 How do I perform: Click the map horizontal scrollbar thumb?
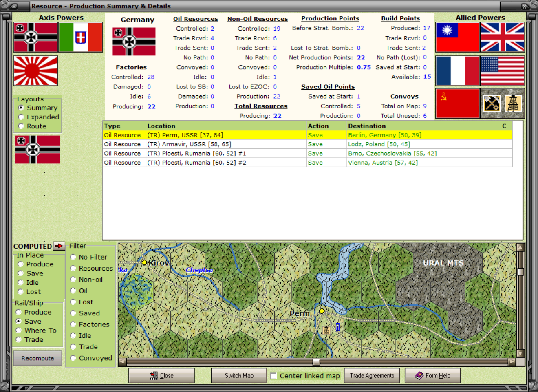coord(316,362)
